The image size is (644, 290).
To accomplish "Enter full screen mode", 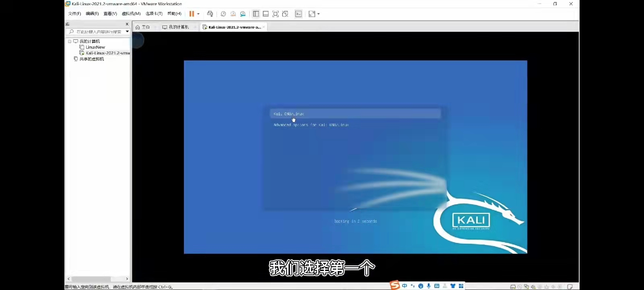I will 275,14.
